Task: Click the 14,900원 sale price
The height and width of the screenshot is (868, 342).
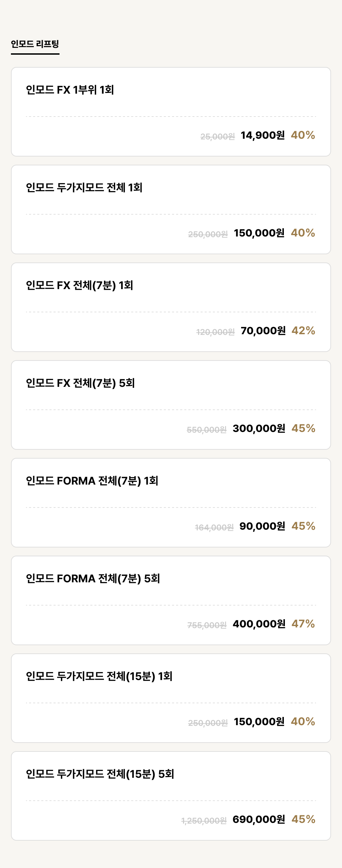Action: pyautogui.click(x=263, y=135)
